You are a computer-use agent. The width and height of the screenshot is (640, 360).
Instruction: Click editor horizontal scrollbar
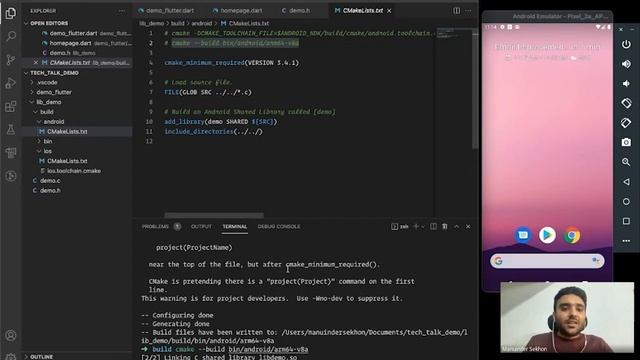pyautogui.click(x=214, y=215)
